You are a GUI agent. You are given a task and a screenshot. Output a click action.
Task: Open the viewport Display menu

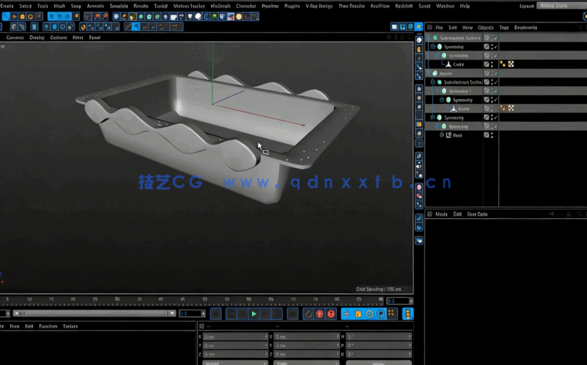[x=37, y=37]
